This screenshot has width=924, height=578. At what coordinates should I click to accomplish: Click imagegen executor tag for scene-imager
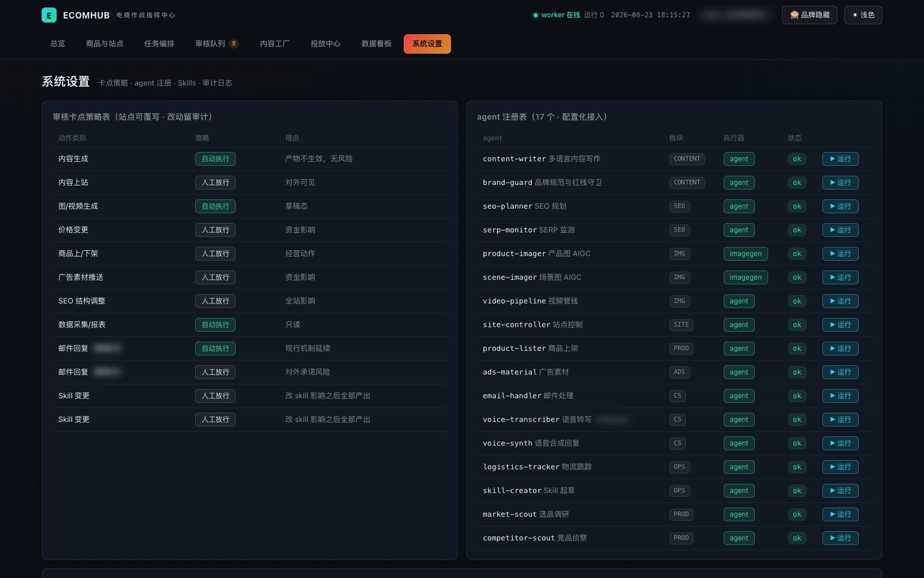pos(746,277)
